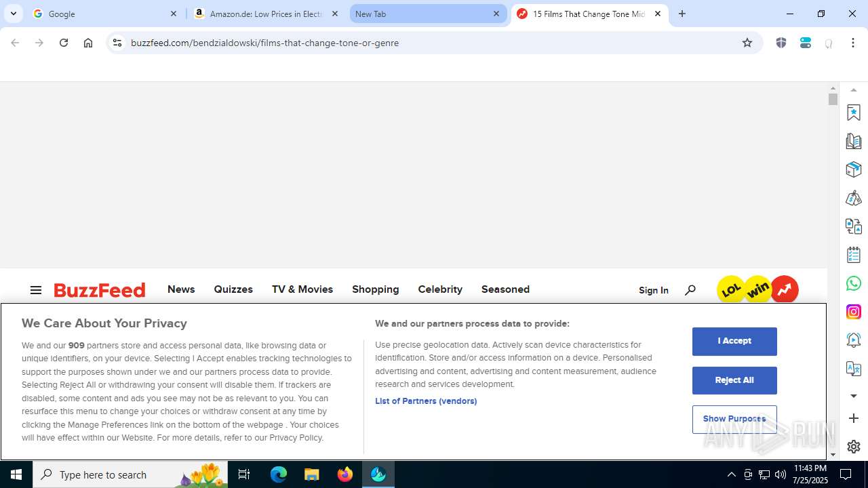Open the News section

(x=181, y=289)
